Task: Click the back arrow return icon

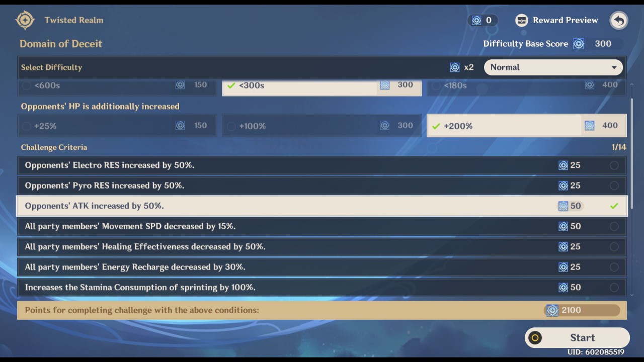Action: (x=619, y=21)
